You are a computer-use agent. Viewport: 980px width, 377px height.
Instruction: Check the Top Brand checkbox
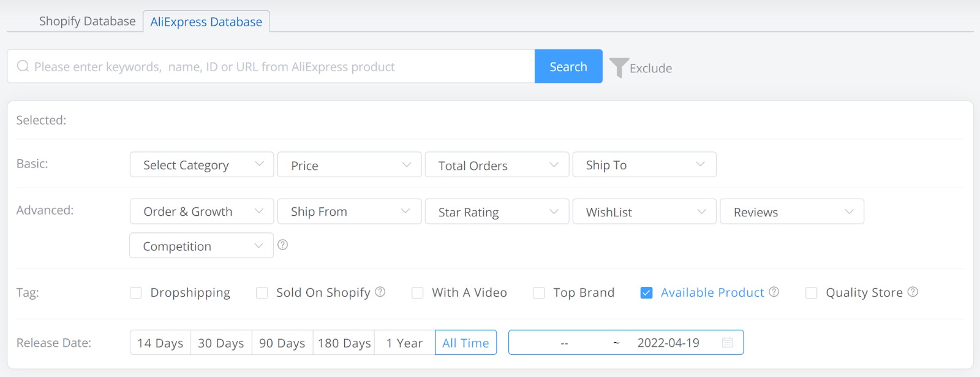539,293
